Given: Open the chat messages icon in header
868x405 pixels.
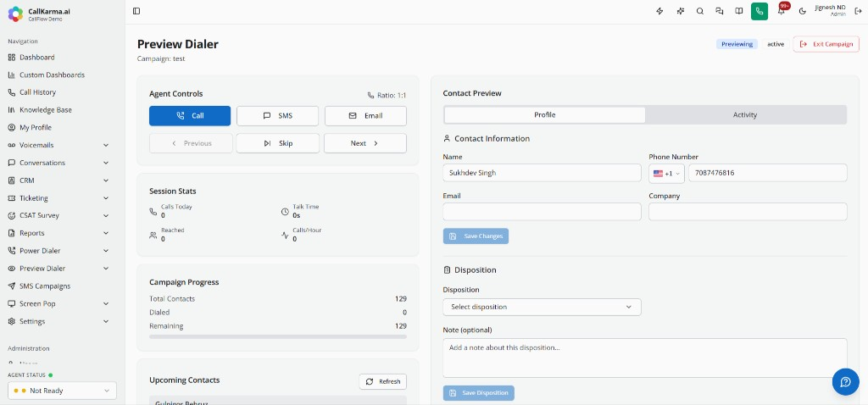Looking at the screenshot, I should 719,11.
